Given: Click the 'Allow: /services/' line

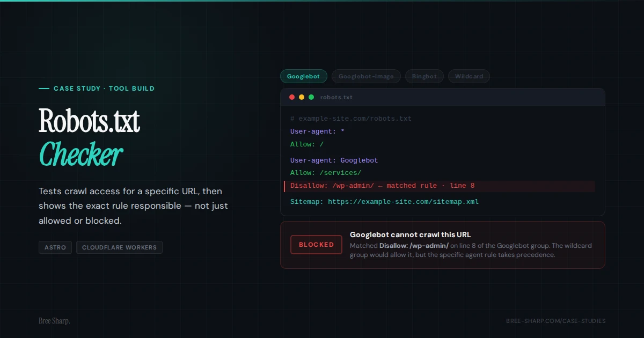Looking at the screenshot, I should click(326, 173).
